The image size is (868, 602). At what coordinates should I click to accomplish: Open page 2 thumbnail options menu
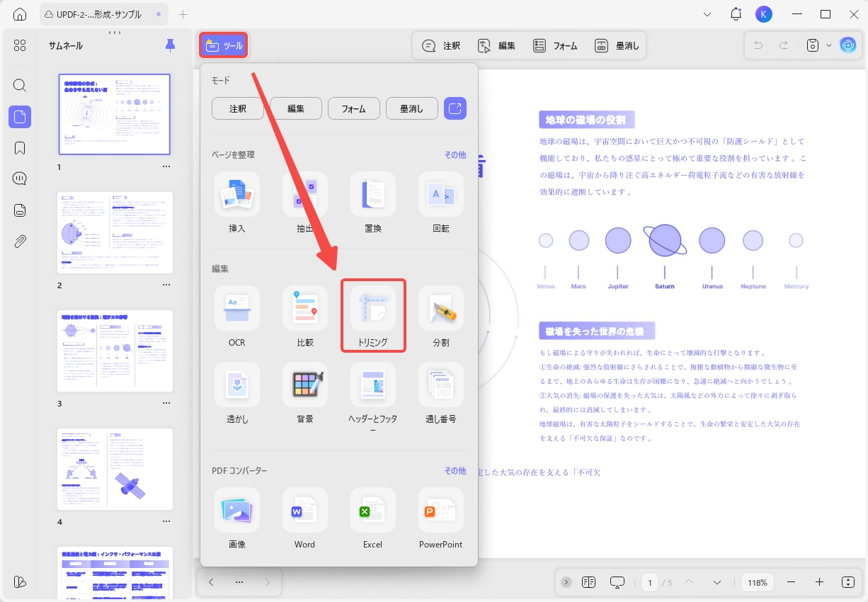pos(166,285)
